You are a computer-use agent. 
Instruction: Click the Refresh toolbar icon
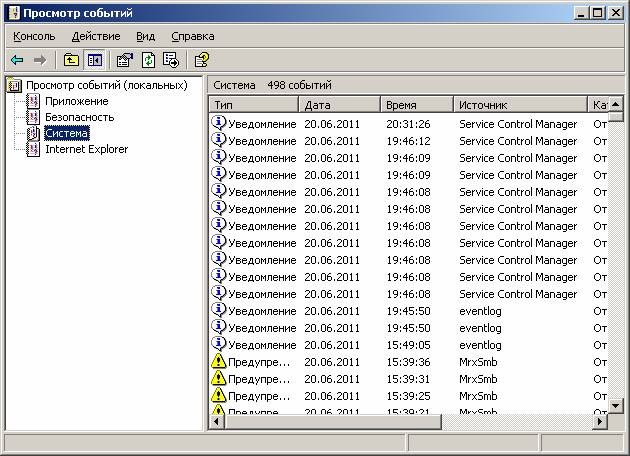[x=148, y=60]
